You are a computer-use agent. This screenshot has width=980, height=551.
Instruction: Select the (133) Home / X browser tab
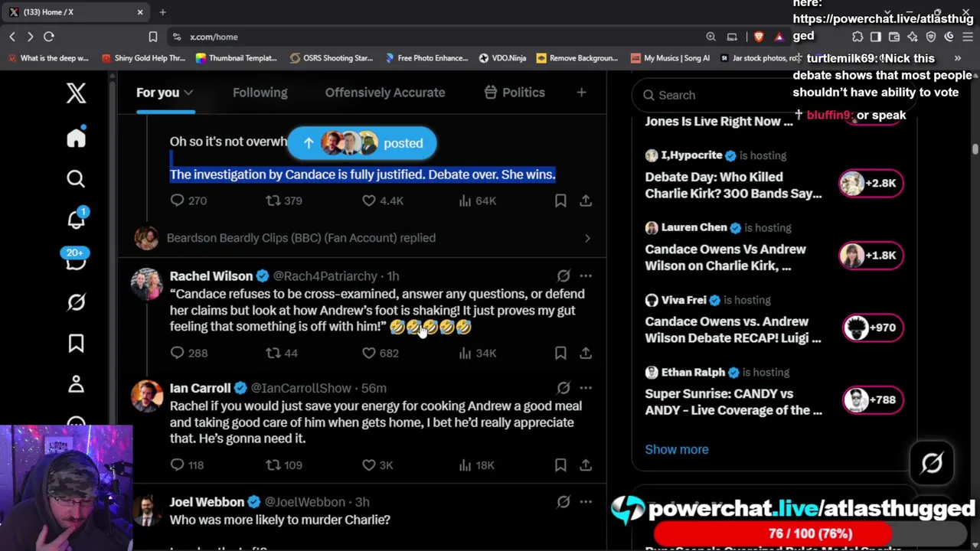pyautogui.click(x=77, y=12)
